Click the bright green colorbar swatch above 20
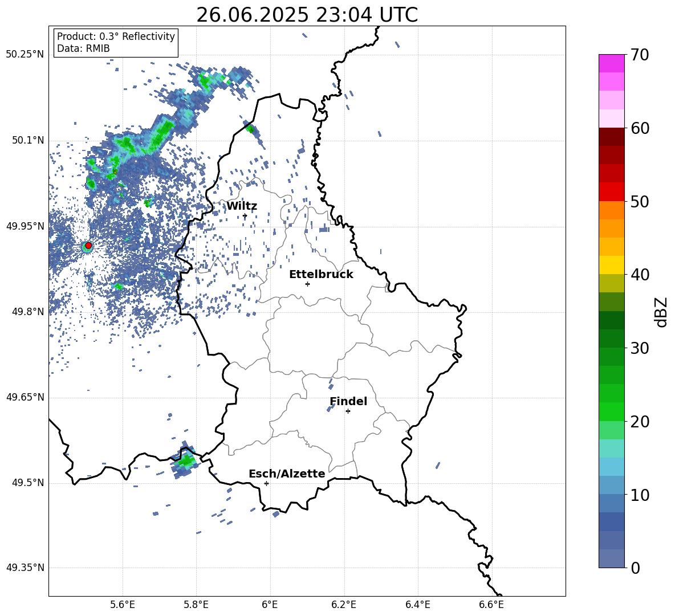 pyautogui.click(x=611, y=411)
